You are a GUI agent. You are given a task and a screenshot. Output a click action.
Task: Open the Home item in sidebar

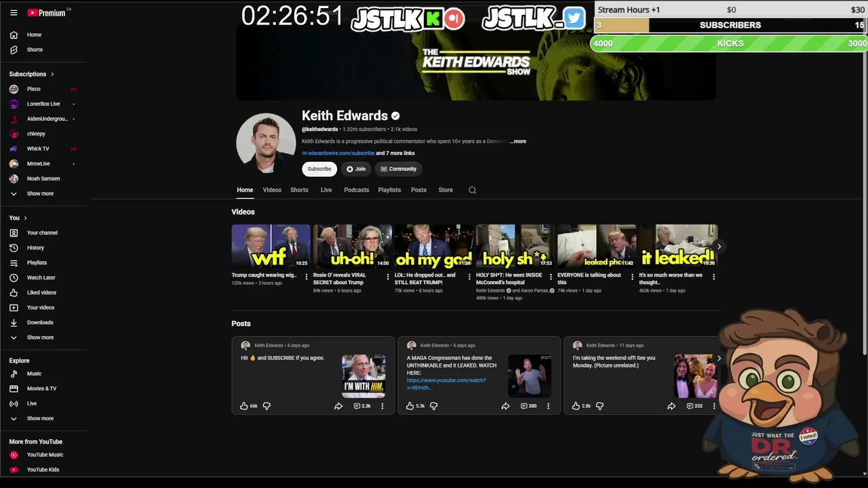point(34,35)
